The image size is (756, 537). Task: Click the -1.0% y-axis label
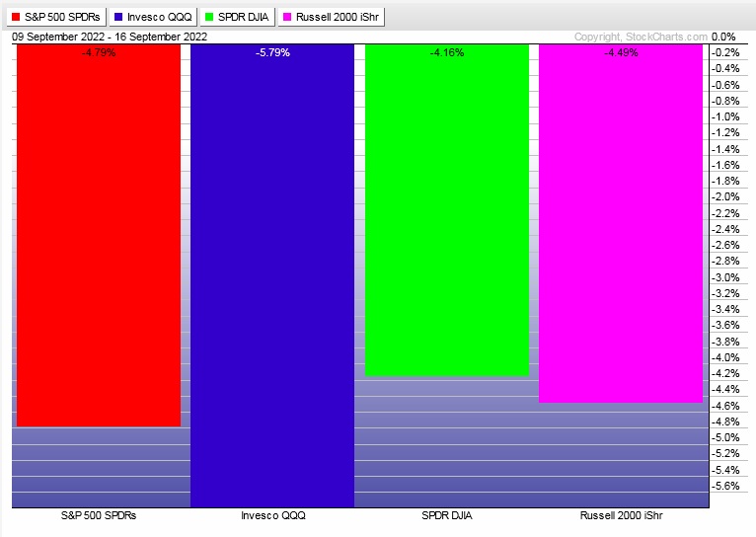pyautogui.click(x=725, y=116)
